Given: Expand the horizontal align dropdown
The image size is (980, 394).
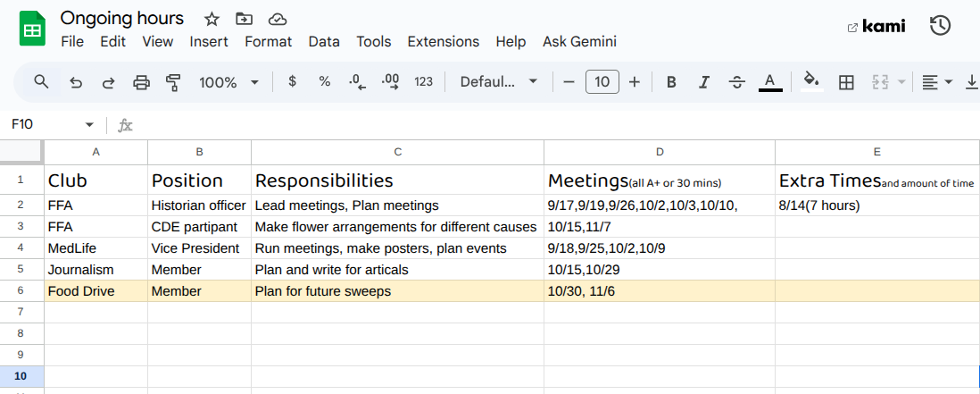Looking at the screenshot, I should (937, 82).
